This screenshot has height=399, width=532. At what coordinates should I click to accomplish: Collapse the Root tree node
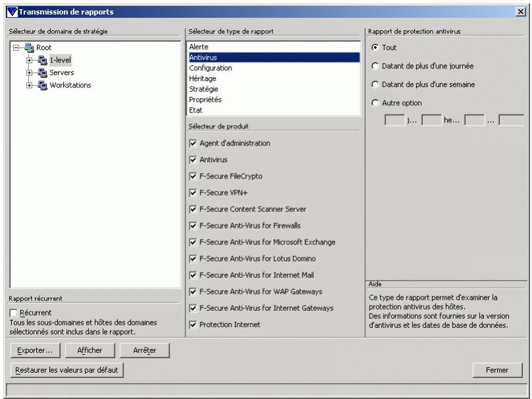pyautogui.click(x=16, y=48)
